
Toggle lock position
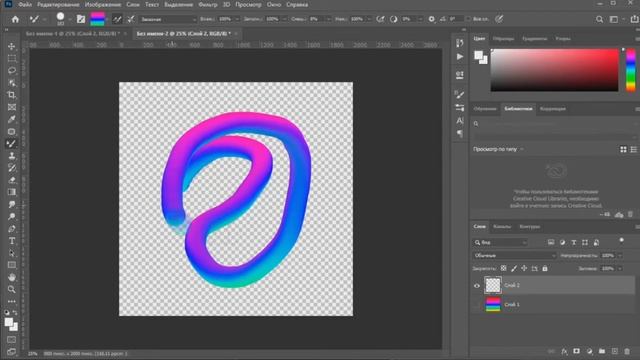click(x=524, y=269)
